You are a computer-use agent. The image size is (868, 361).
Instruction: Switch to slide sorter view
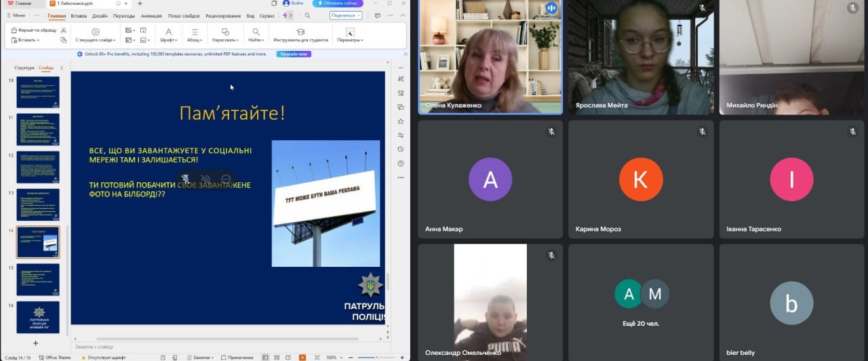276,358
